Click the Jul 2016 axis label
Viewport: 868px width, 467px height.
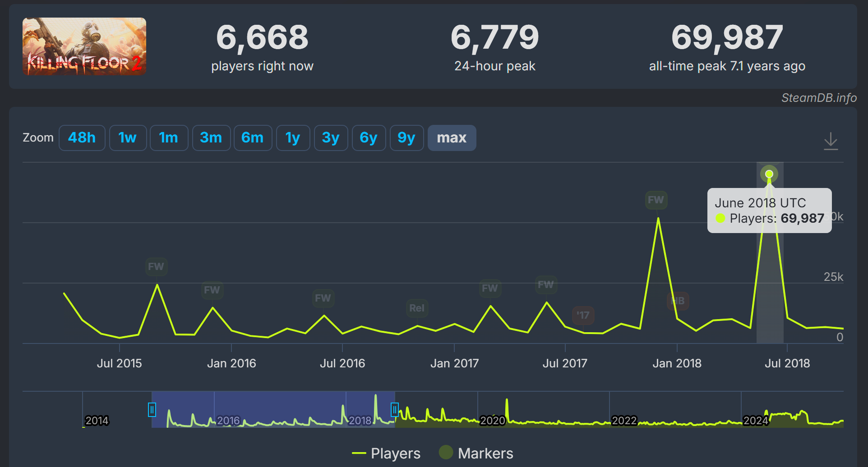(x=342, y=363)
